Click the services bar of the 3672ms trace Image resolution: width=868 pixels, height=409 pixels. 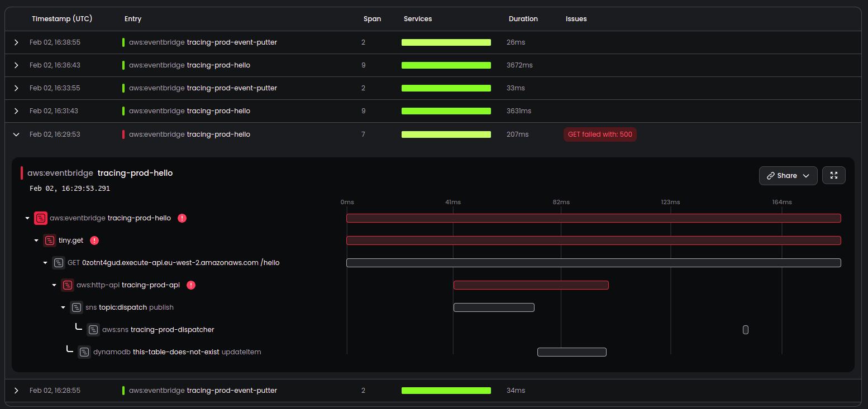point(446,65)
